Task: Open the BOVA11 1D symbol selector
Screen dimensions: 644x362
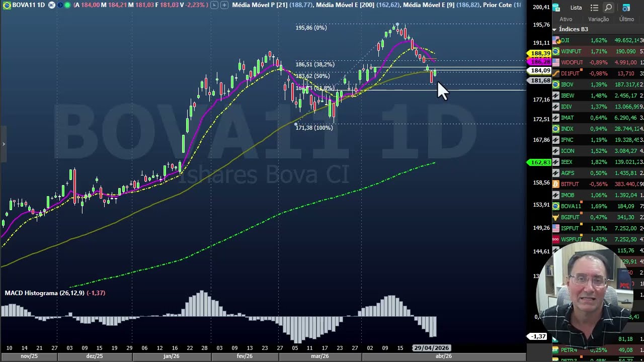Action: [x=29, y=5]
